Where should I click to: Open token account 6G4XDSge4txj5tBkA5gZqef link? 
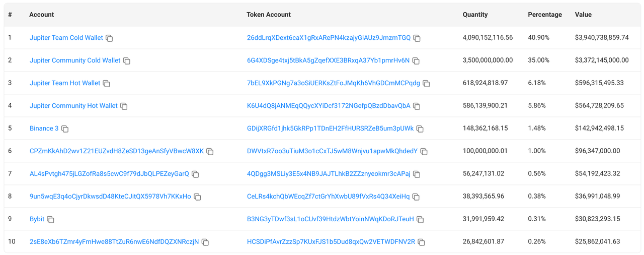[x=328, y=60]
